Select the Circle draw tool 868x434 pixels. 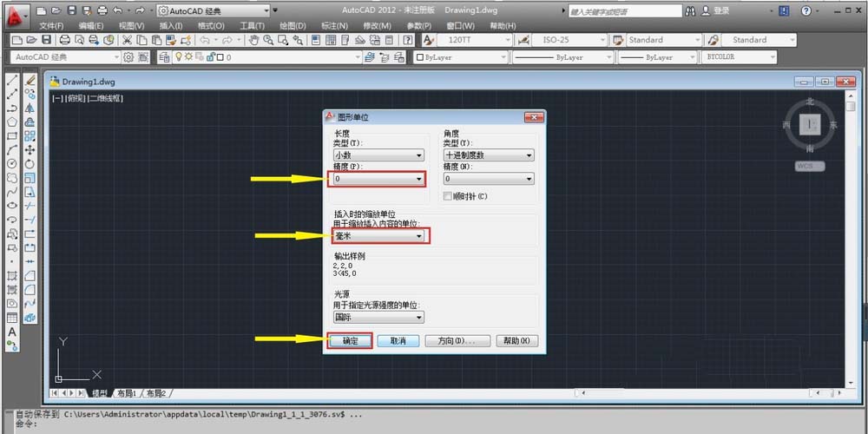coord(11,164)
